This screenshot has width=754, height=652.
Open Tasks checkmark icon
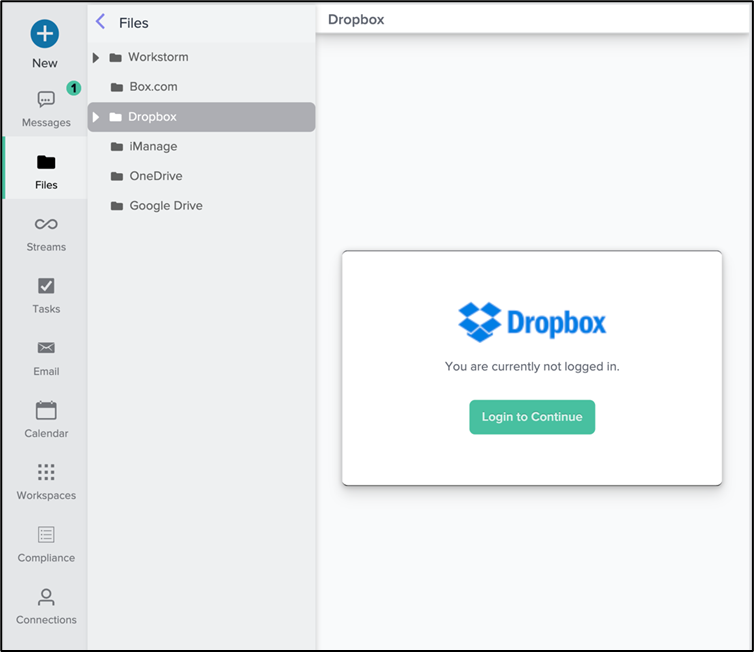pos(46,286)
